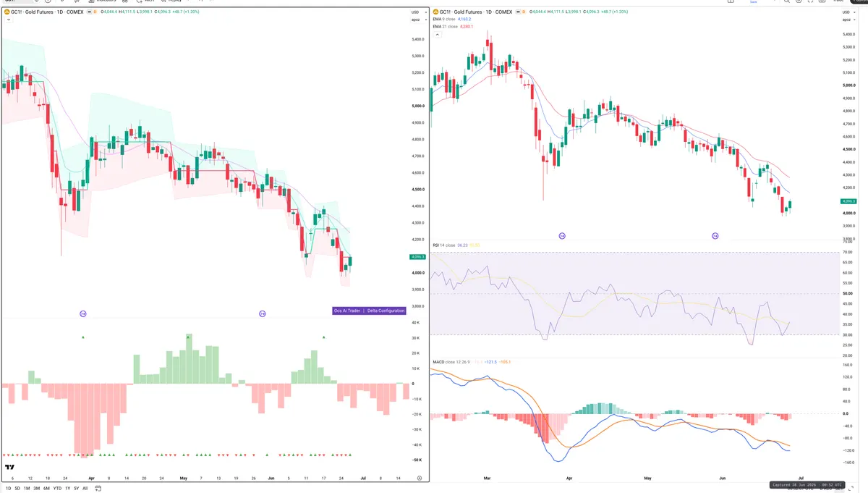Click the TradingView logo in left chart
This screenshot has width=868, height=493.
(10, 468)
